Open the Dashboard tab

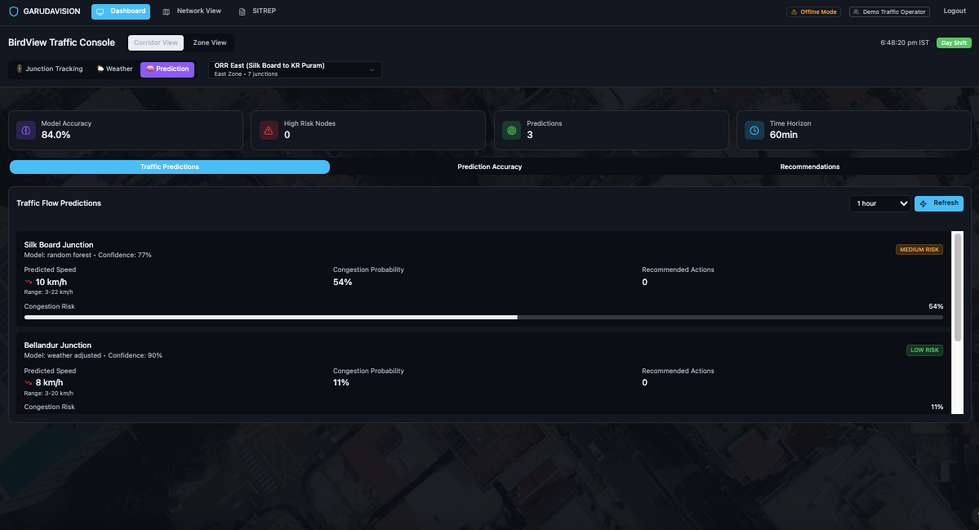(121, 11)
